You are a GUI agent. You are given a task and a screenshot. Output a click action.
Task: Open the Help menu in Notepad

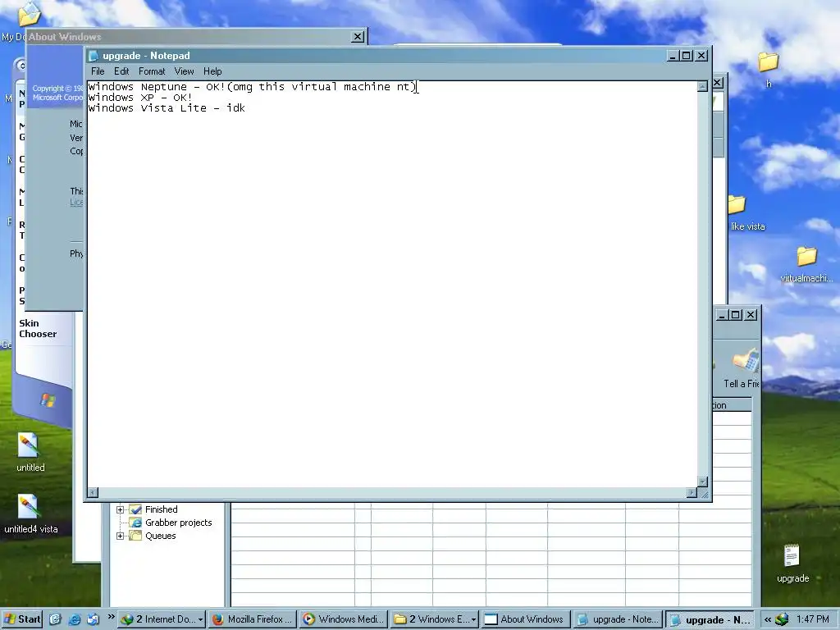point(212,71)
